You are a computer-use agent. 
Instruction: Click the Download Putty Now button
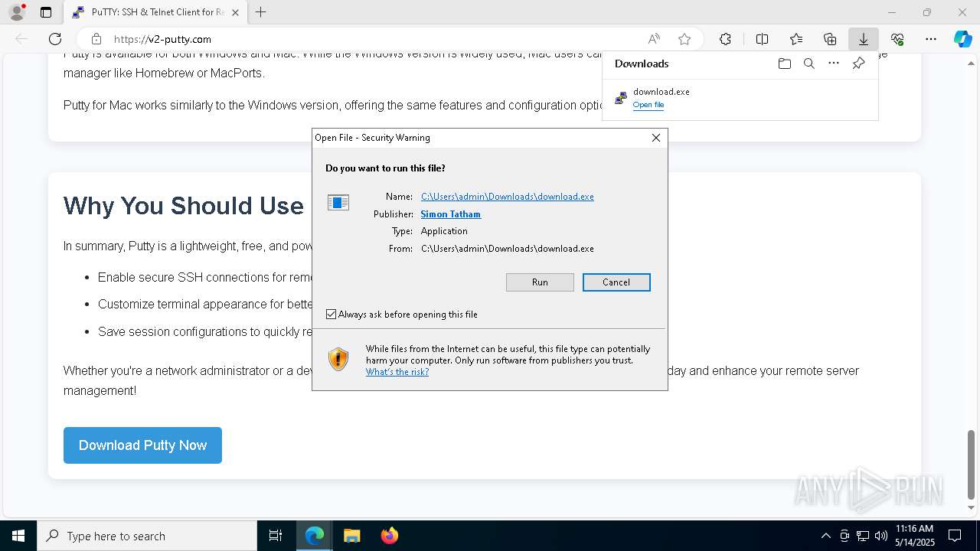[142, 445]
